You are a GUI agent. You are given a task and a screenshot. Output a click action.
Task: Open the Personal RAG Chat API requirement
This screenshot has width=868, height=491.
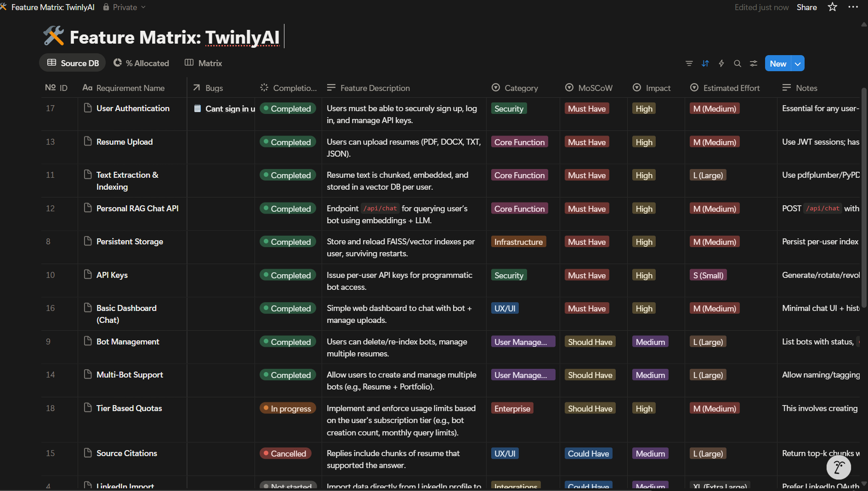pos(137,208)
